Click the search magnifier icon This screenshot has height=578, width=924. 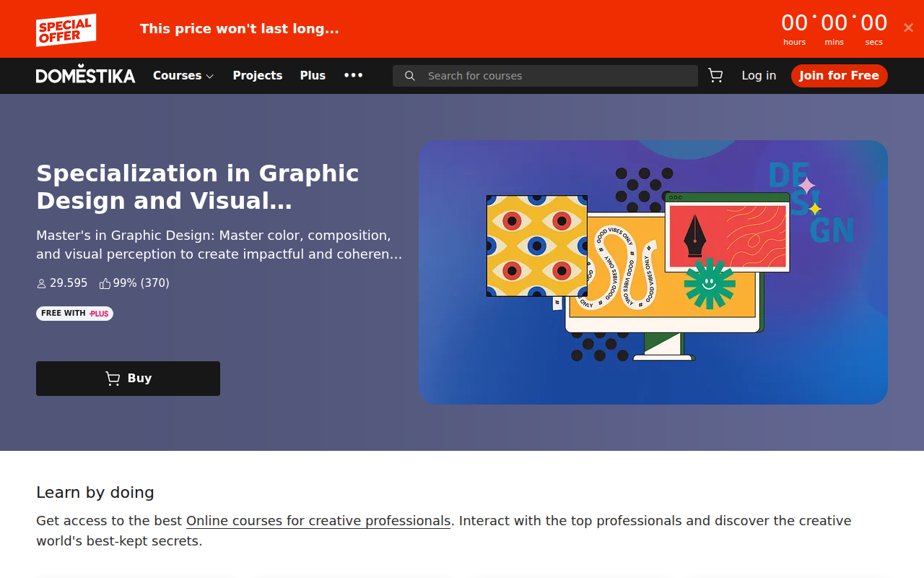(x=409, y=76)
